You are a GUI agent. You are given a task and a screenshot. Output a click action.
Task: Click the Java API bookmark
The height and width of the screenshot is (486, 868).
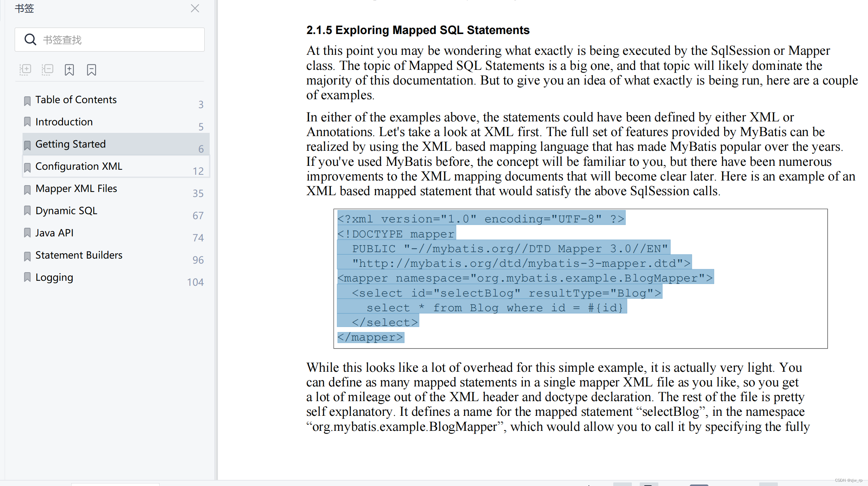[x=54, y=233]
